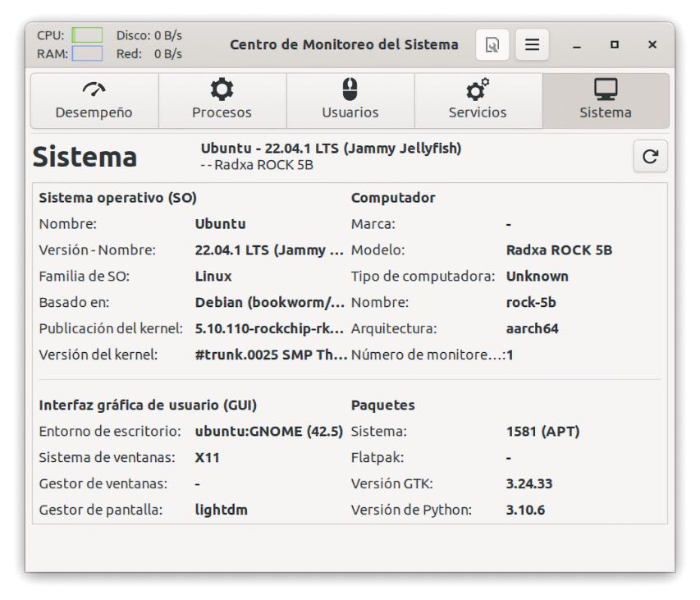
Task: Open the Usuarios tab
Action: pos(350,101)
